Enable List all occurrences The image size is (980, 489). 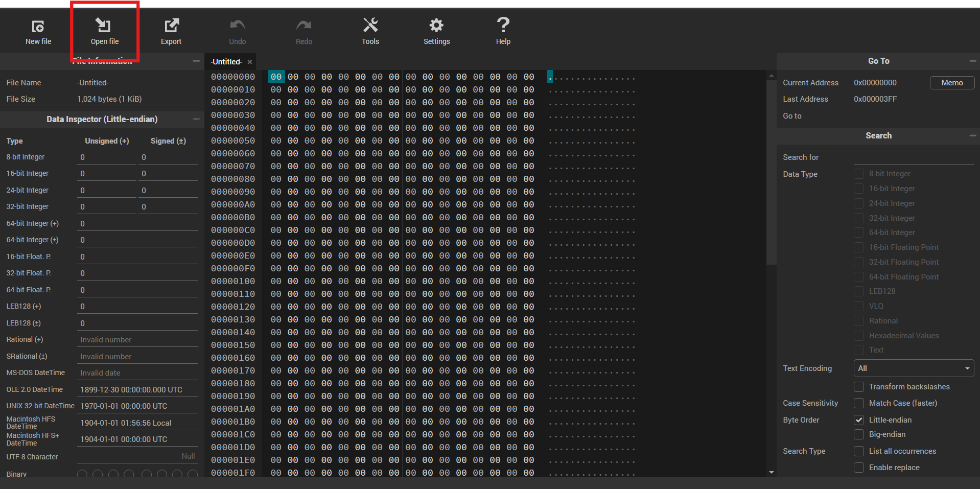click(859, 451)
